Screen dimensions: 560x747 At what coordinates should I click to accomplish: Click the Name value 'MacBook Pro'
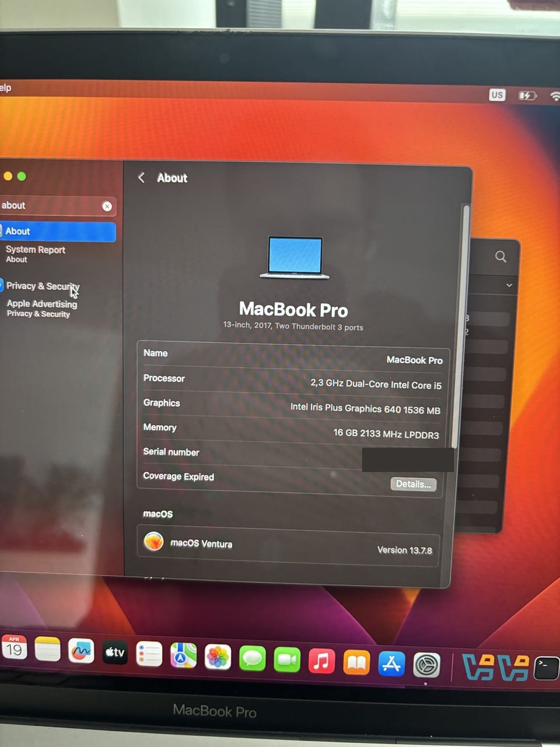click(414, 360)
